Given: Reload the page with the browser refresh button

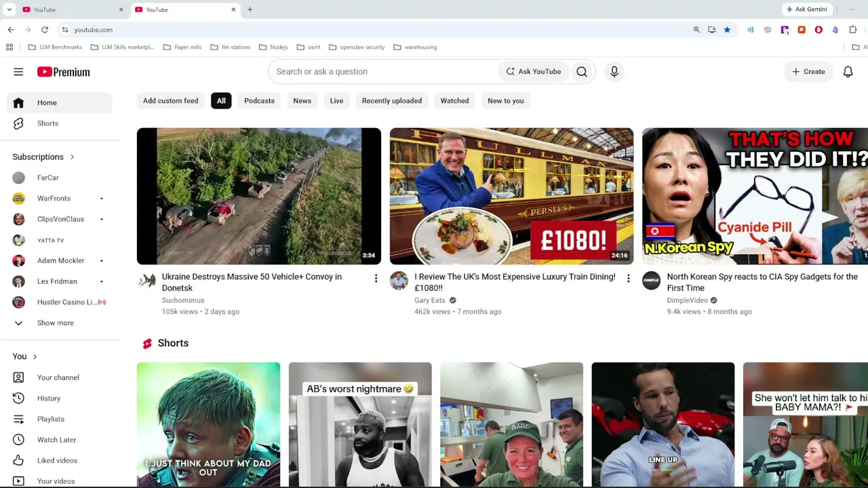Looking at the screenshot, I should tap(45, 30).
